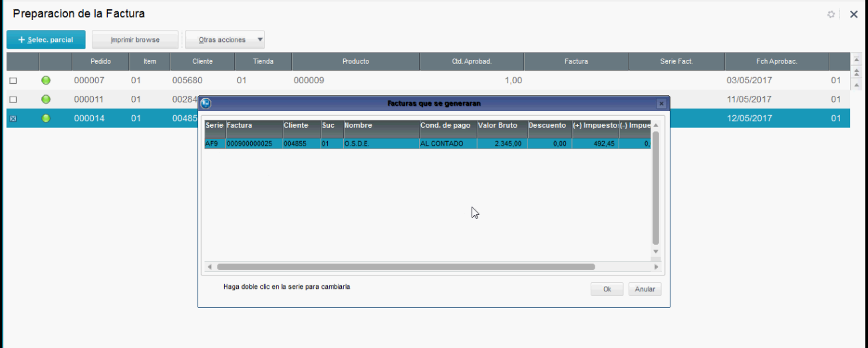Click the Fch Aprobac. column header
The image size is (868, 348).
click(x=777, y=61)
